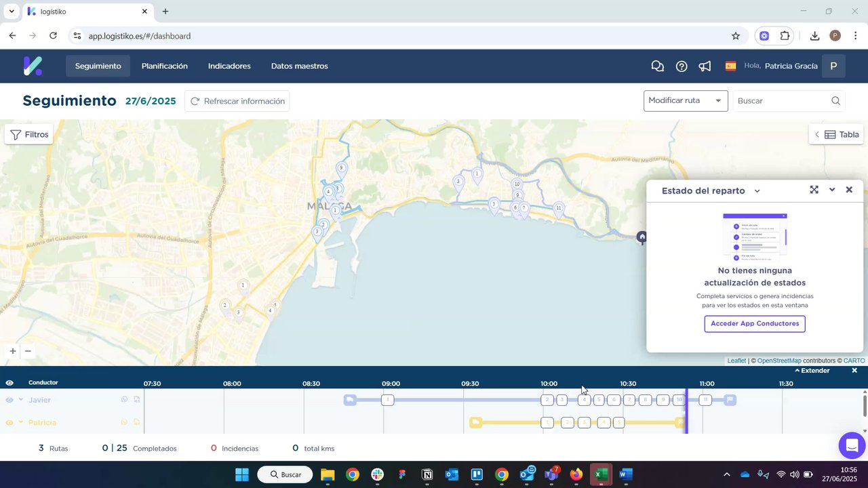Show hidden system tray icons
The width and height of the screenshot is (868, 488).
point(727,474)
